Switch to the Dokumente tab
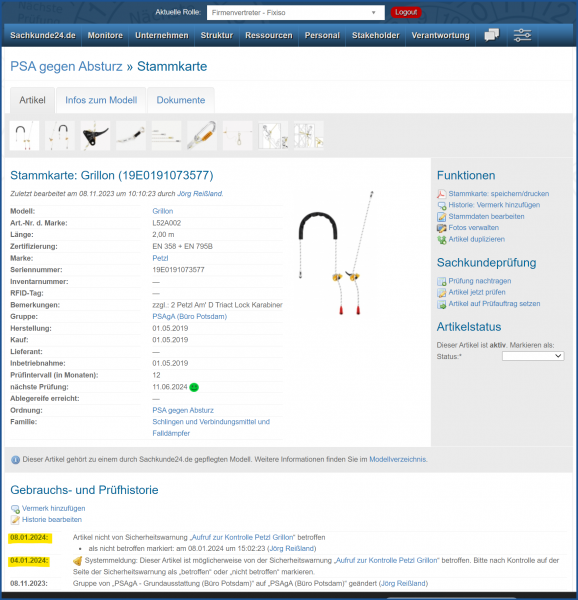578x600 pixels. tap(181, 100)
